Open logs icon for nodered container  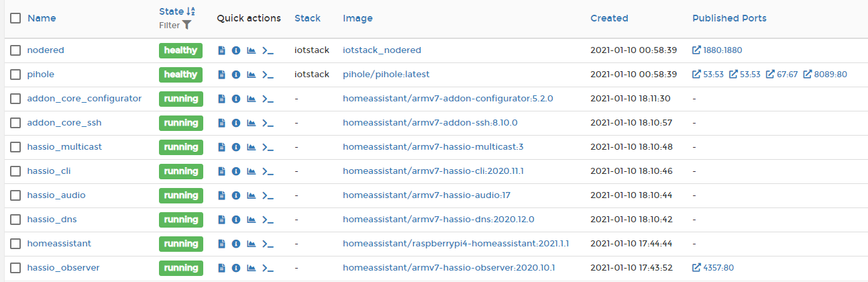tap(221, 50)
